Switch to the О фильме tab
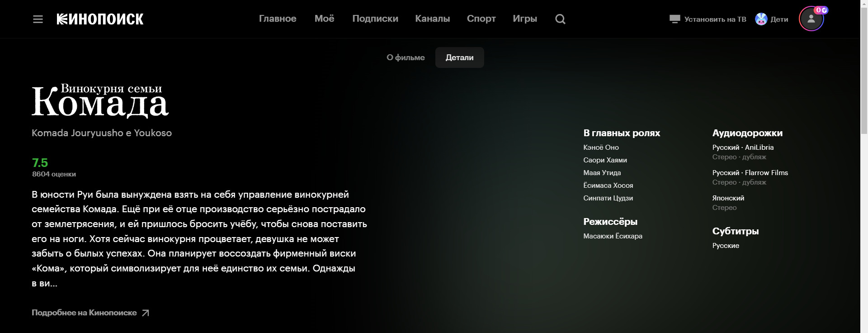 406,57
